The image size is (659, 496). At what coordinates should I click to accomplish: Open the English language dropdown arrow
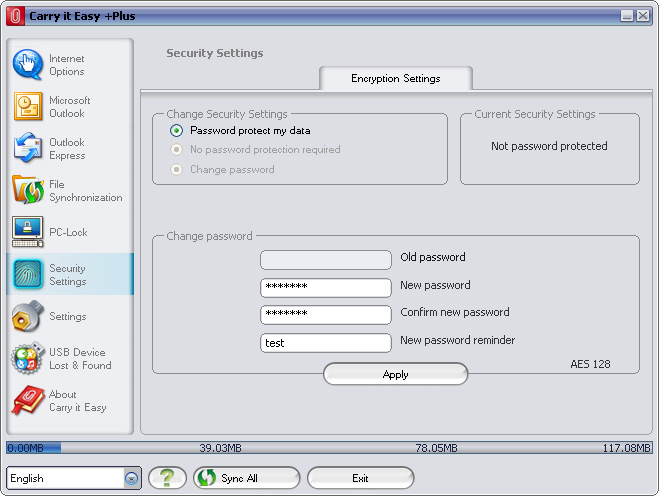pos(132,478)
